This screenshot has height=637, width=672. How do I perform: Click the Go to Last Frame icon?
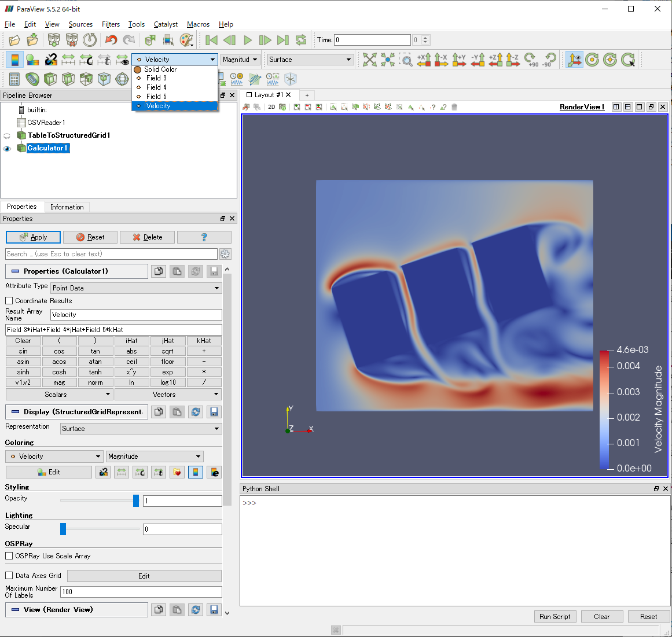pyautogui.click(x=283, y=40)
